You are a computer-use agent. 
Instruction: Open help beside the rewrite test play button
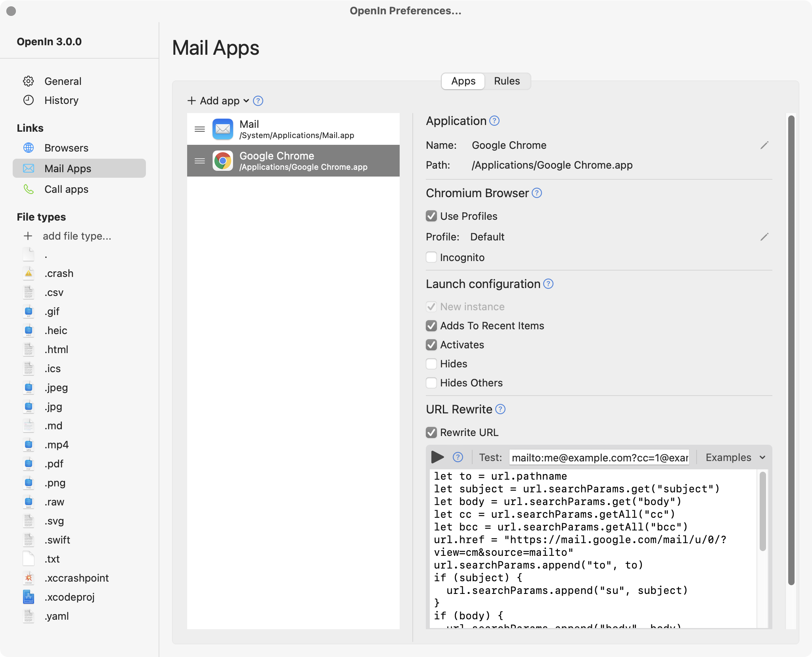[458, 457]
